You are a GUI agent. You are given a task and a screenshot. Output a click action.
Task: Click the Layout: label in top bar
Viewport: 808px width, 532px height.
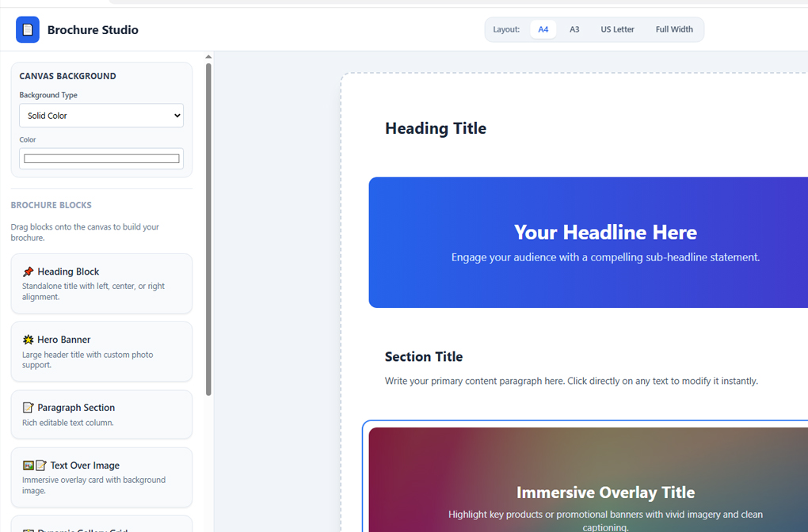506,29
